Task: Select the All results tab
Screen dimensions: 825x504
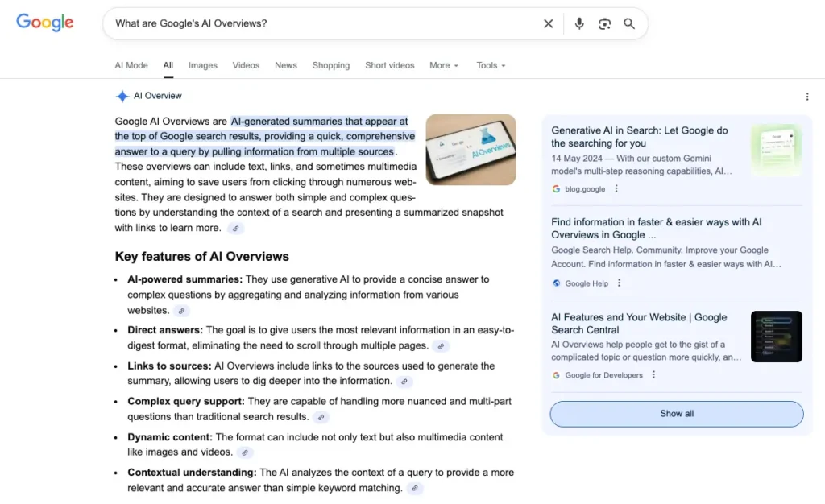Action: (x=168, y=65)
